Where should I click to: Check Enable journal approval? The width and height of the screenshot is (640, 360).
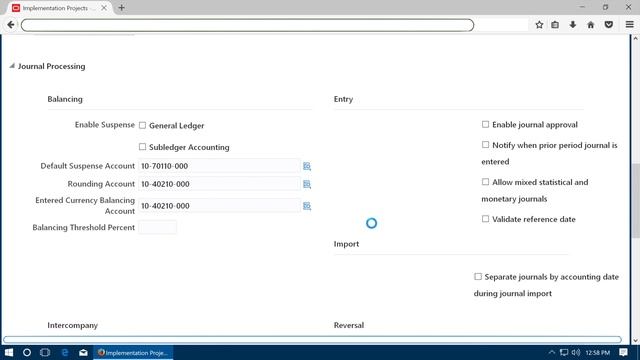point(485,124)
